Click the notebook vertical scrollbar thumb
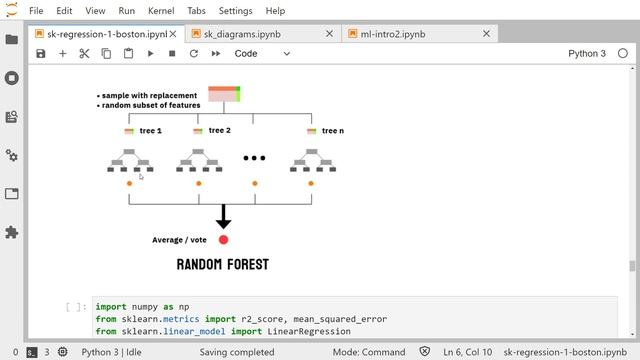Screen dimensions: 640x360 [x=632, y=266]
